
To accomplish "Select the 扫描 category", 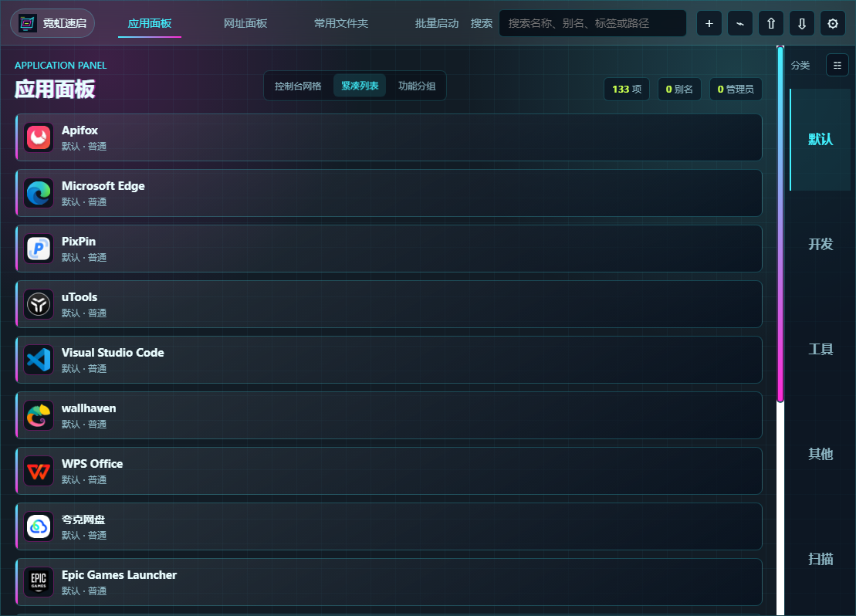I will (x=820, y=559).
